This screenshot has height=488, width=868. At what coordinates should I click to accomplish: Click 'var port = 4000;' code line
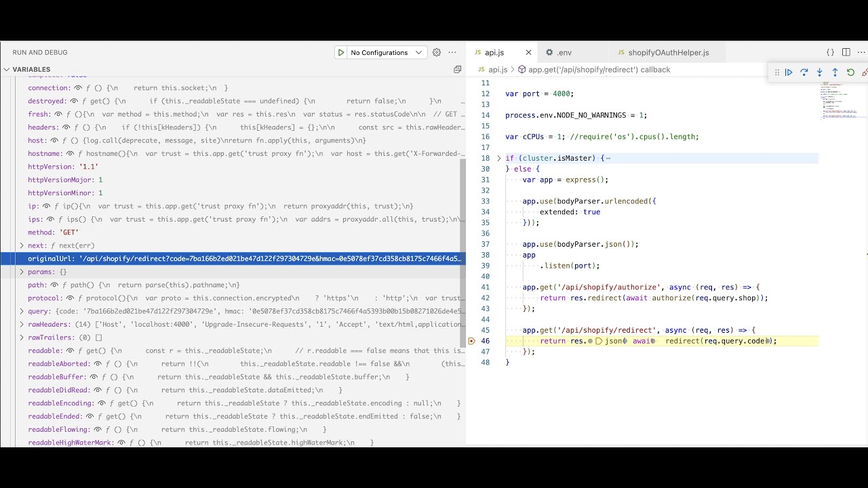539,94
